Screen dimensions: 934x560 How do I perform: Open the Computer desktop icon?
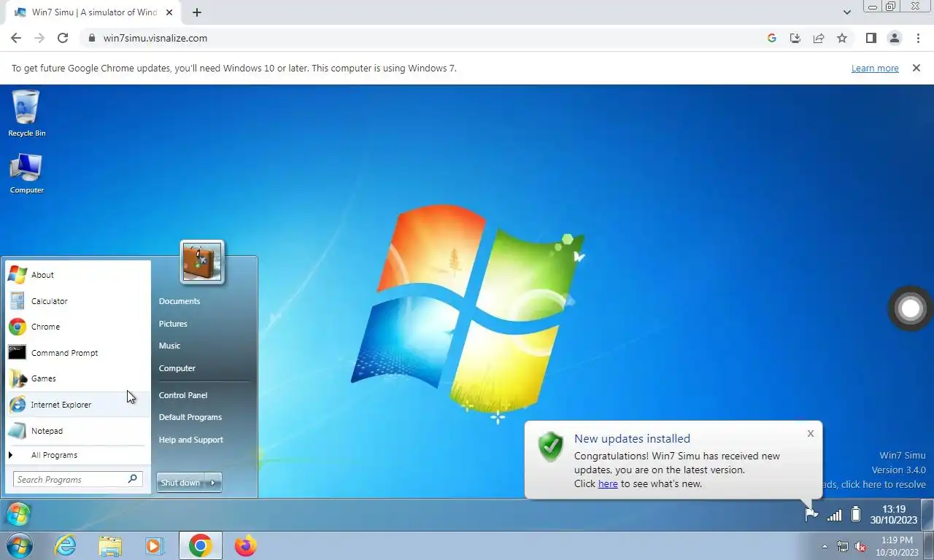point(26,174)
